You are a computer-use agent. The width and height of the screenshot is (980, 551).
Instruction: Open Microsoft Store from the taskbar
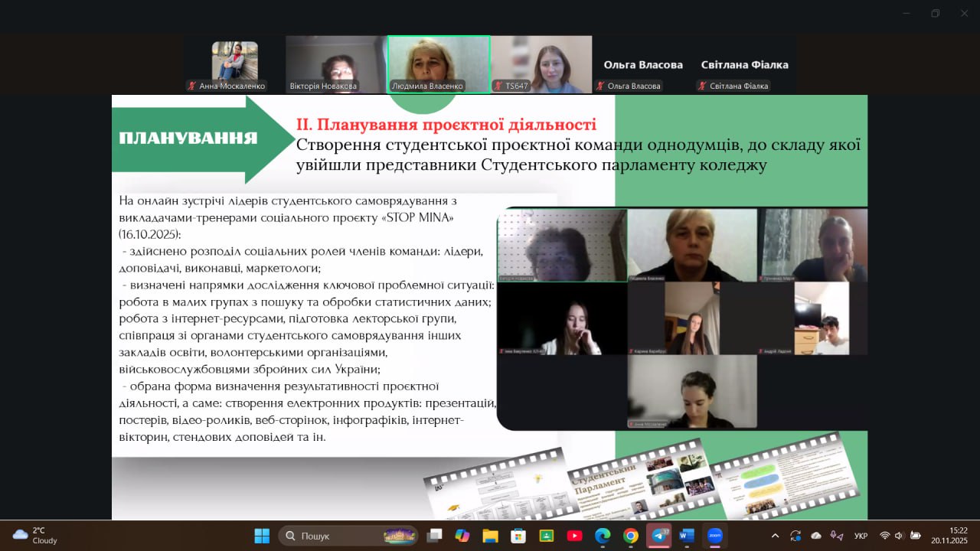[x=518, y=536]
